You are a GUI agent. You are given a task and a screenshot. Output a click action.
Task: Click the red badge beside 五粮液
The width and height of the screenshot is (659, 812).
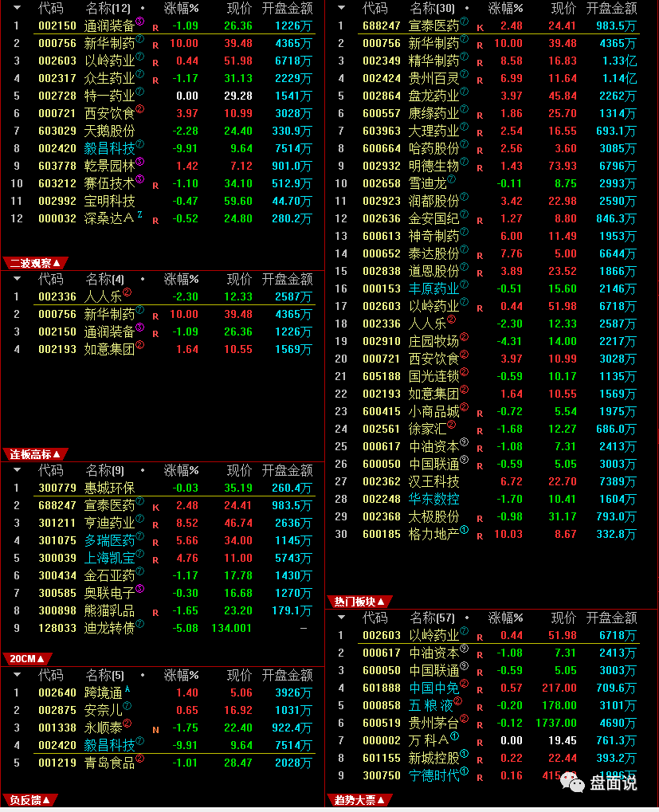click(457, 702)
